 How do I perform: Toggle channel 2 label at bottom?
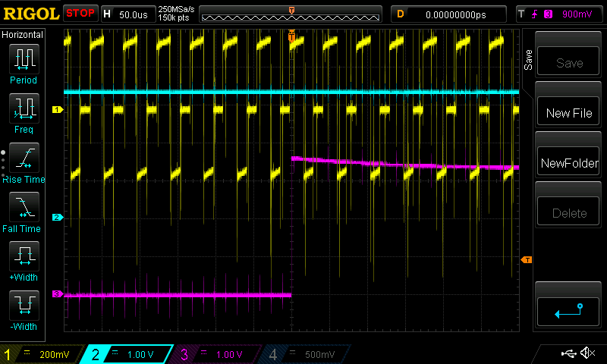tap(96, 354)
